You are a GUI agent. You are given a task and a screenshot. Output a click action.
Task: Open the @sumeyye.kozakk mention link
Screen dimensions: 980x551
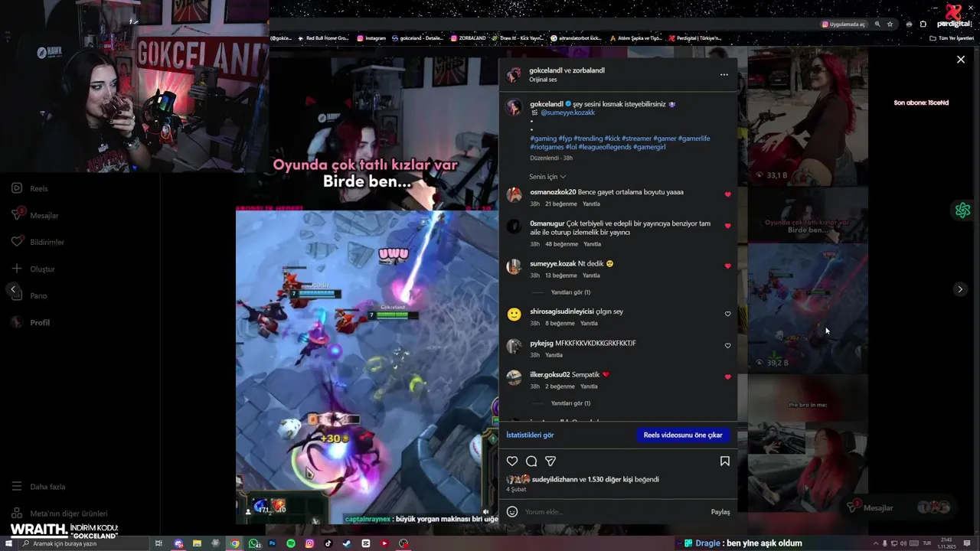[x=567, y=112]
